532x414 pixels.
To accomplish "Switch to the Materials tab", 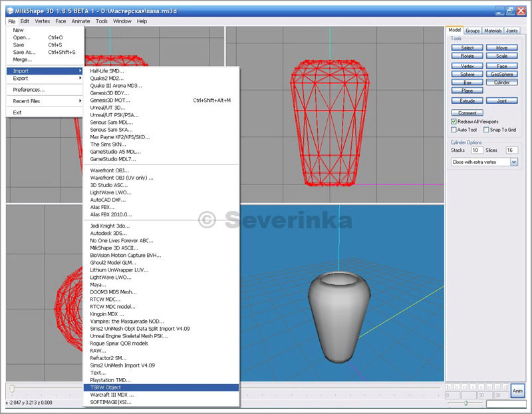I will click(493, 31).
